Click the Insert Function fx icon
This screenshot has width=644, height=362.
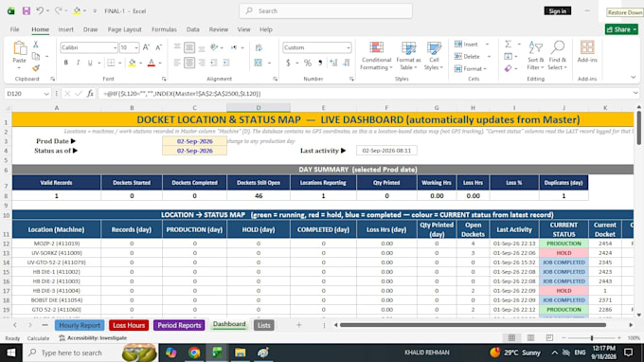click(90, 94)
